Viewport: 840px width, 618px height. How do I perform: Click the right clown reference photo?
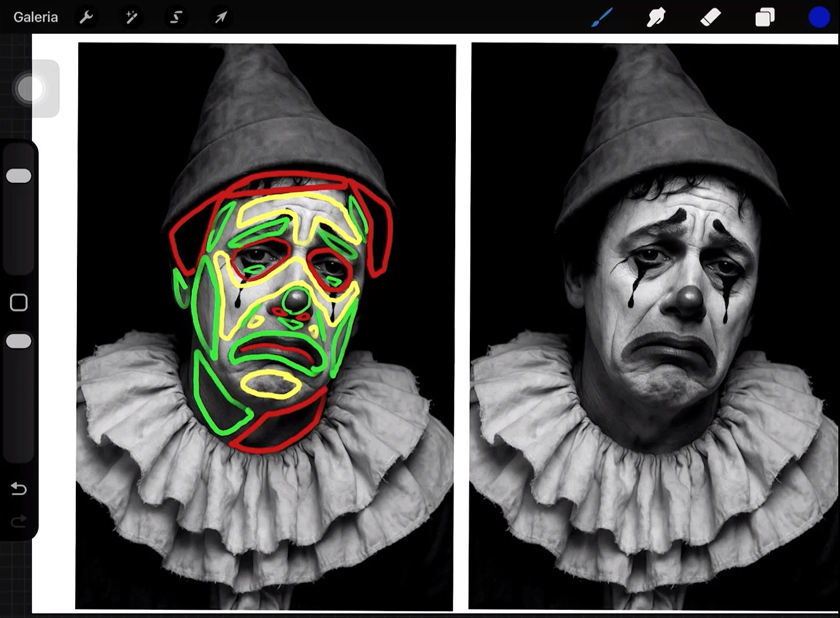point(654,326)
